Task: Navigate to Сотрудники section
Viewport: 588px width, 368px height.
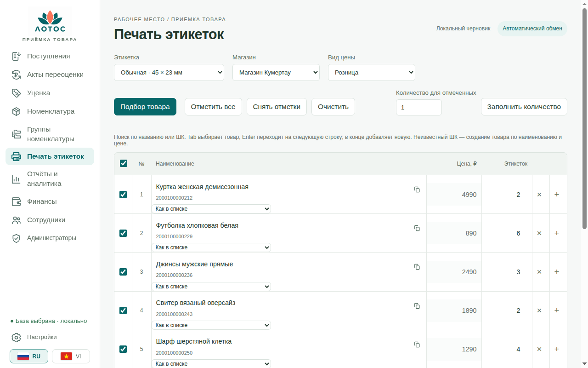Action: 50,220
